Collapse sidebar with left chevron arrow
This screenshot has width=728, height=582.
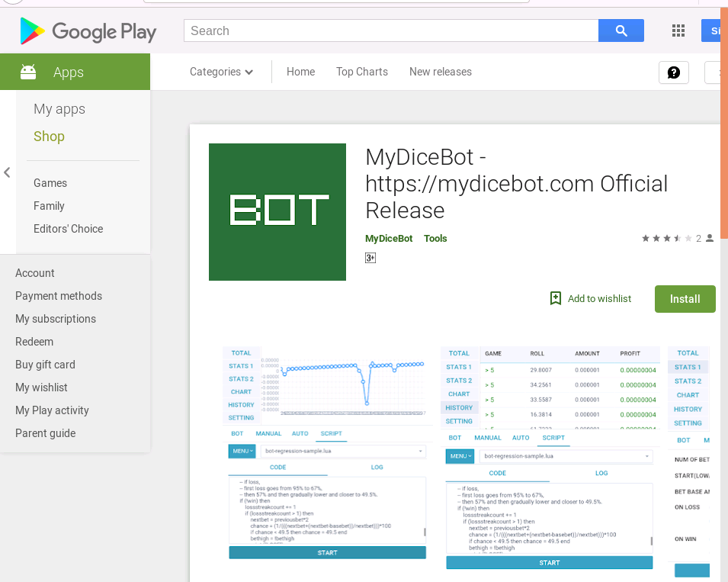click(x=7, y=172)
